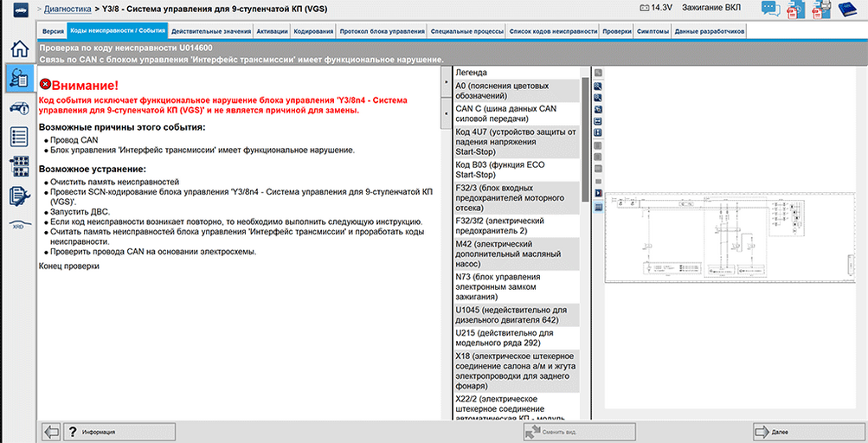
Task: Click the battery voltage icon
Action: (x=645, y=8)
